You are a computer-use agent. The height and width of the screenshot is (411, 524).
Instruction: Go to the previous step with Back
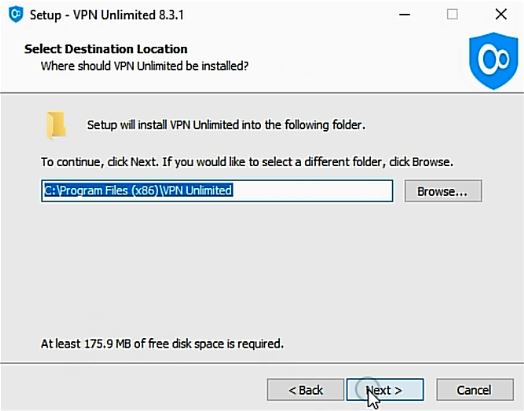point(305,390)
